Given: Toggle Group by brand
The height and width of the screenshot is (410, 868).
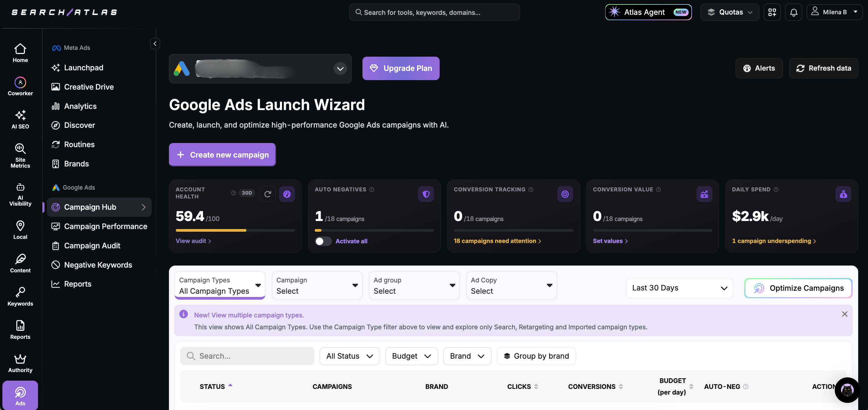Looking at the screenshot, I should (536, 356).
